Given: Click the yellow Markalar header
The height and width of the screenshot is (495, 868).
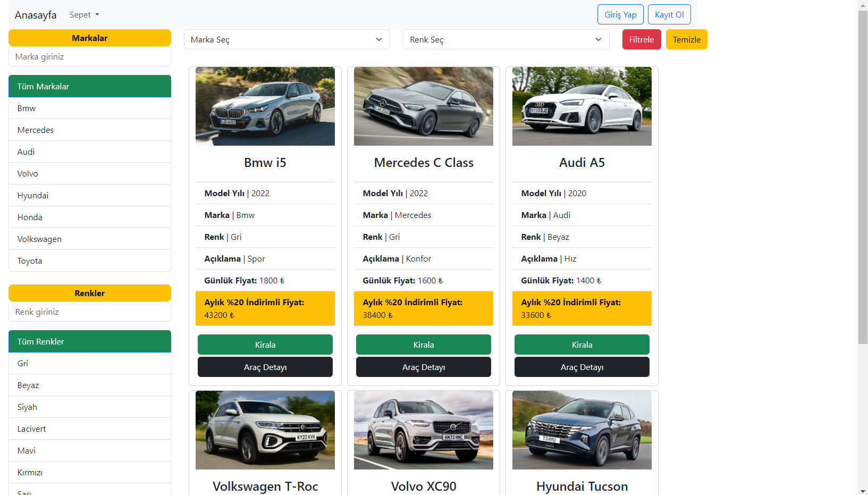Looking at the screenshot, I should 90,38.
